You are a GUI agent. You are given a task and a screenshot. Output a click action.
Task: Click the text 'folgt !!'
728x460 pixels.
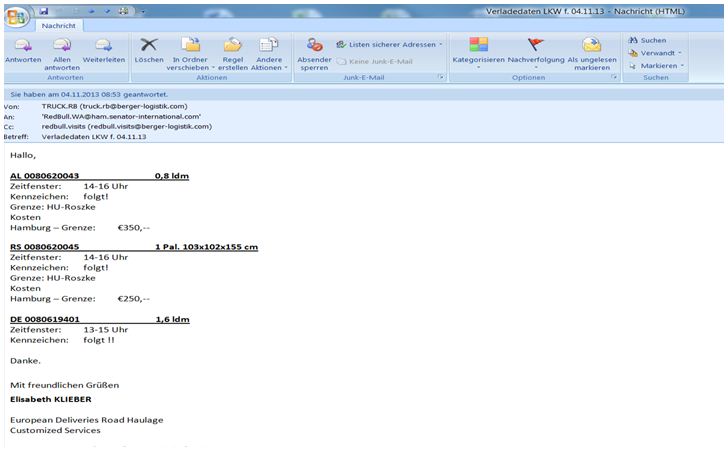coord(98,340)
